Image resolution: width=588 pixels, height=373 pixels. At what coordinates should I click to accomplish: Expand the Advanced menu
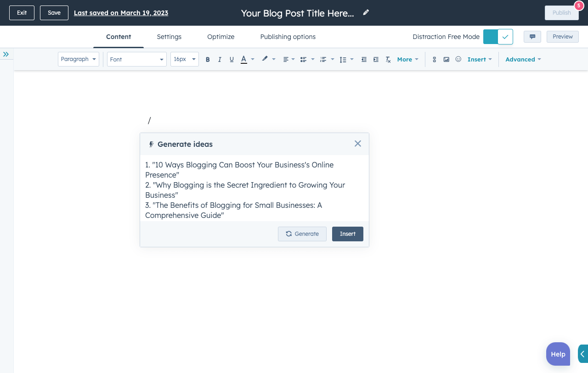point(523,59)
